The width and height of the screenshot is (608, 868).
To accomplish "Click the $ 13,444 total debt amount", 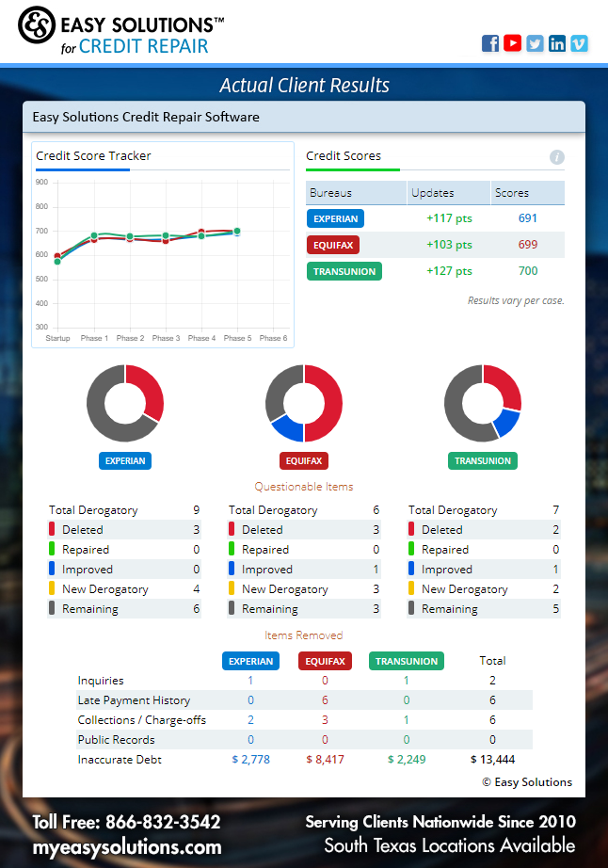I will [492, 760].
